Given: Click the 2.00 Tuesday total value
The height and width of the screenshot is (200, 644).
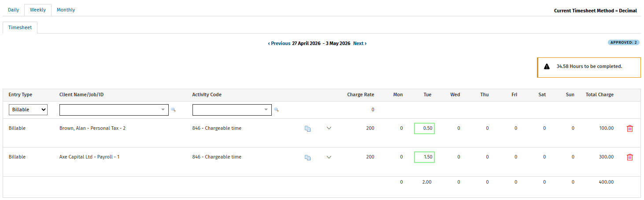Looking at the screenshot, I should (x=427, y=182).
